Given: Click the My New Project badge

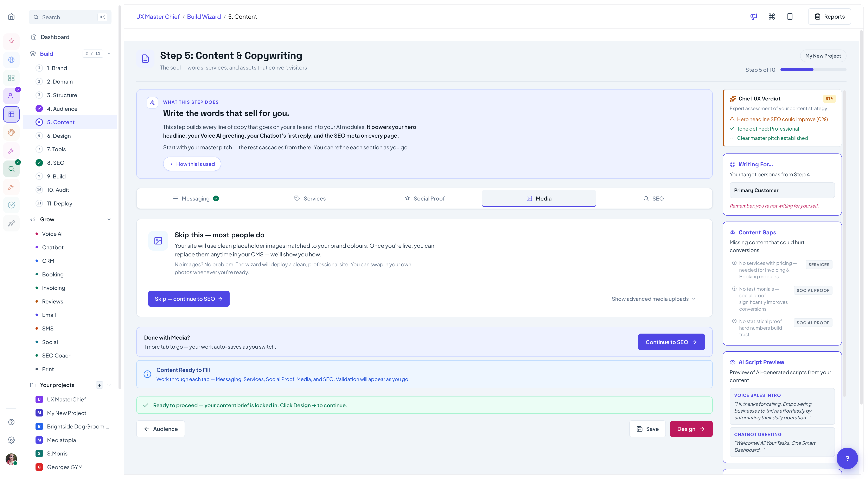Looking at the screenshot, I should 823,56.
